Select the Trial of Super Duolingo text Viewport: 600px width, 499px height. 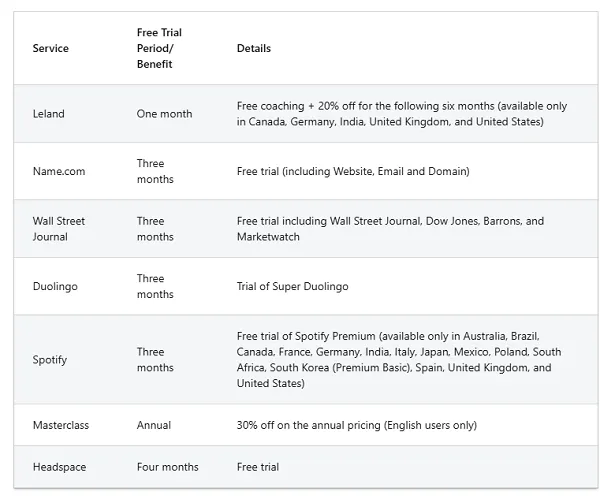tap(293, 286)
